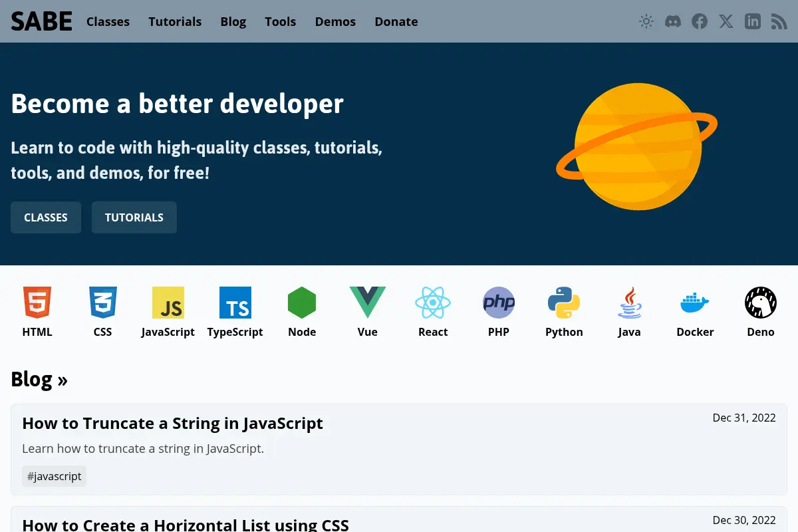Screen dimensions: 798x532
Task: Click the TUTORIALS hero button
Action: [134, 217]
